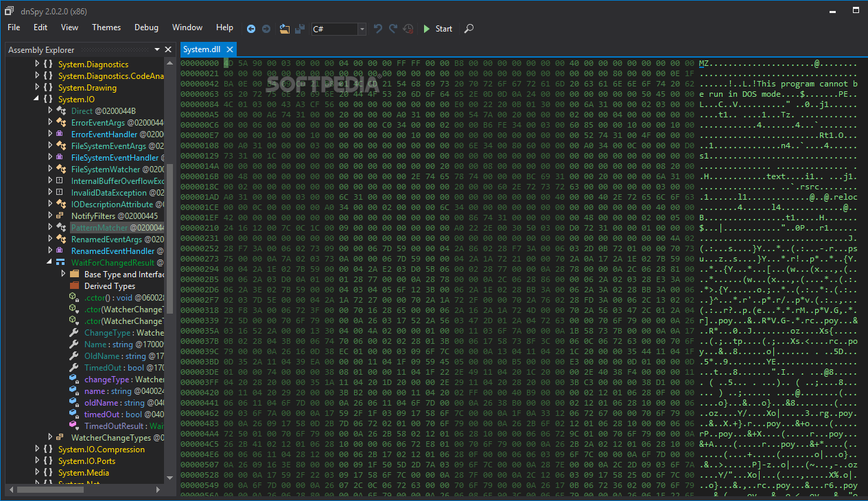This screenshot has width=868, height=501.
Task: Close the System.dll tab
Action: pyautogui.click(x=230, y=49)
